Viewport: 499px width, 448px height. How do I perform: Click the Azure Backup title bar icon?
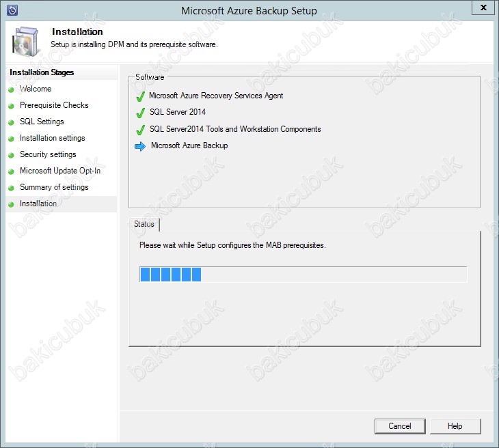(12, 10)
